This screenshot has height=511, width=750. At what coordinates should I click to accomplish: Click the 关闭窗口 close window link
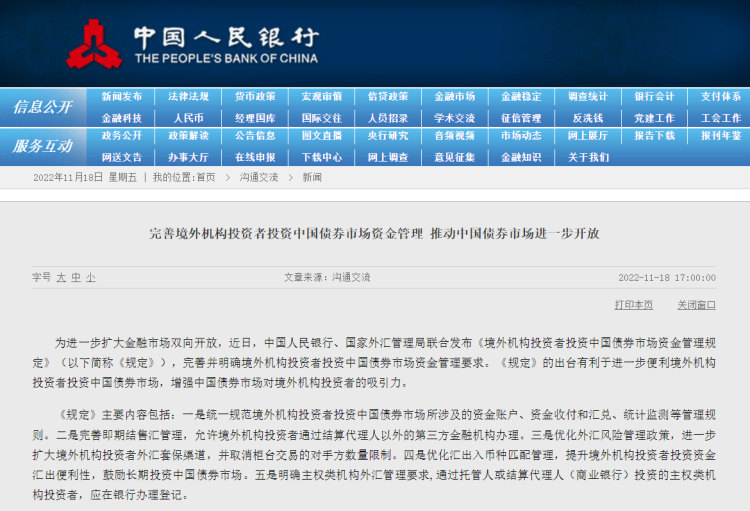[x=696, y=304]
